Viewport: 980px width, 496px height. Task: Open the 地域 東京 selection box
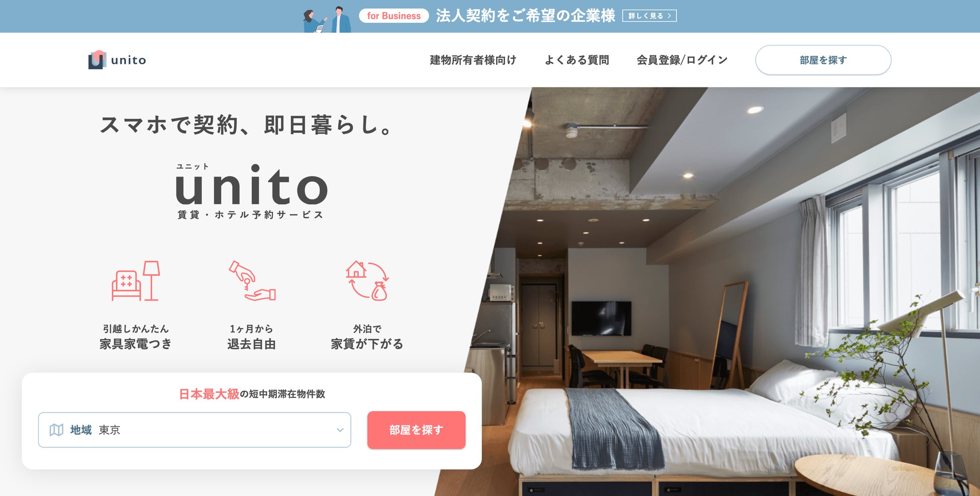coord(194,430)
